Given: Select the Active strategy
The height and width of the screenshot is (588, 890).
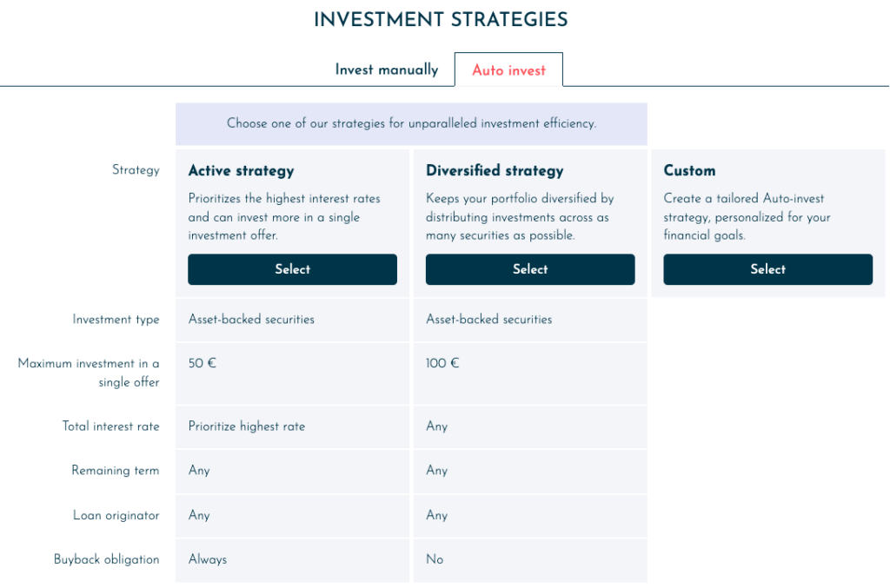Looking at the screenshot, I should [292, 269].
